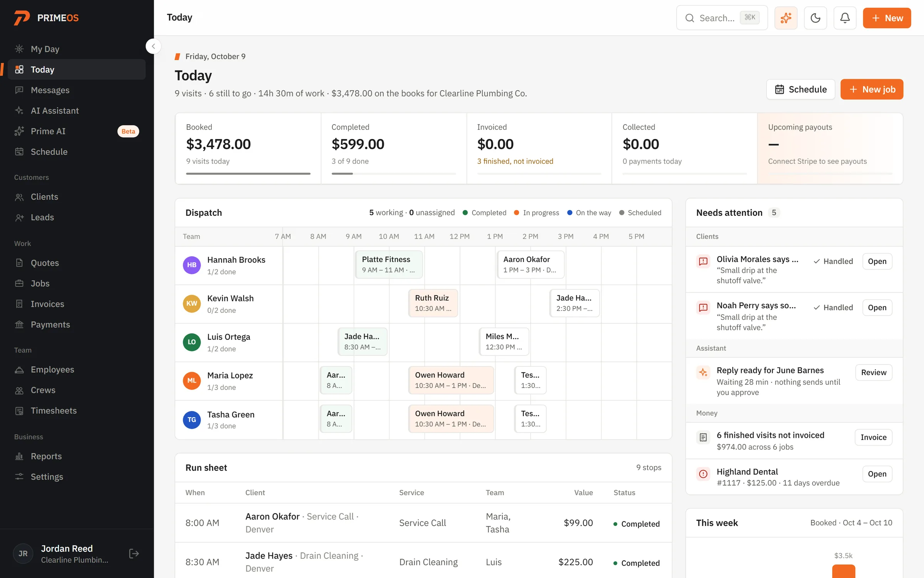Click '3 finished, not invoiced' text
This screenshot has width=924, height=578.
[x=515, y=161]
